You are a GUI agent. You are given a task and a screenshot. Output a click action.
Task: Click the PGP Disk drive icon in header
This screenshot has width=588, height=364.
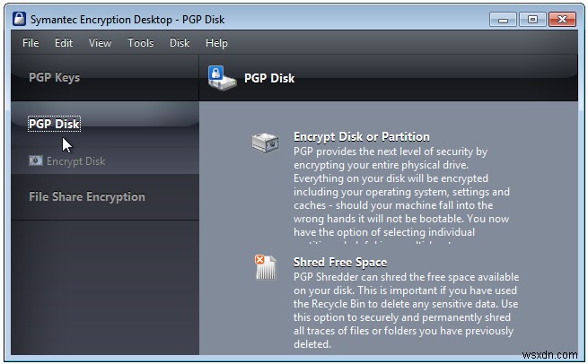click(x=222, y=77)
